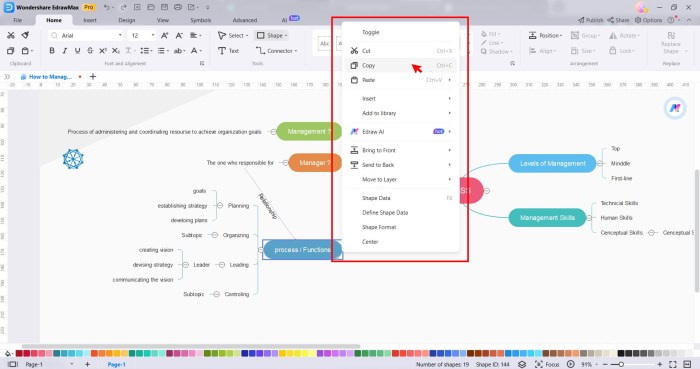This screenshot has width=700, height=369.
Task: Click the Print icon in title bar
Action: [x=178, y=7]
